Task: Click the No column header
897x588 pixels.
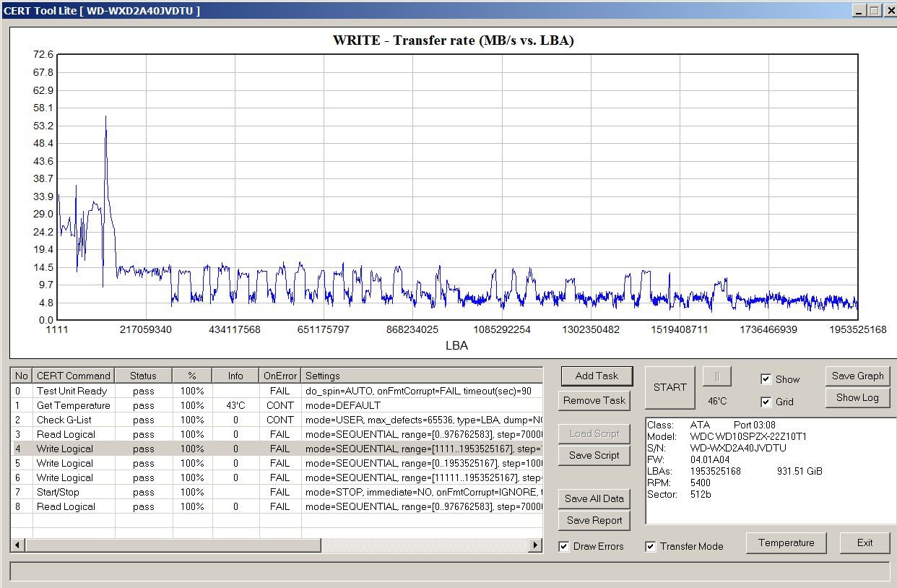Action: pos(22,376)
